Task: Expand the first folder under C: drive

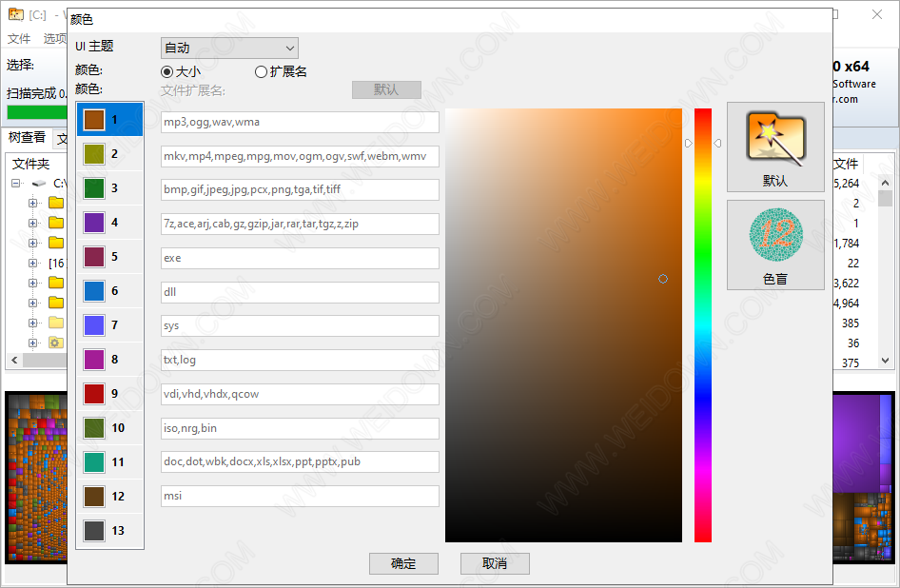Action: point(32,204)
